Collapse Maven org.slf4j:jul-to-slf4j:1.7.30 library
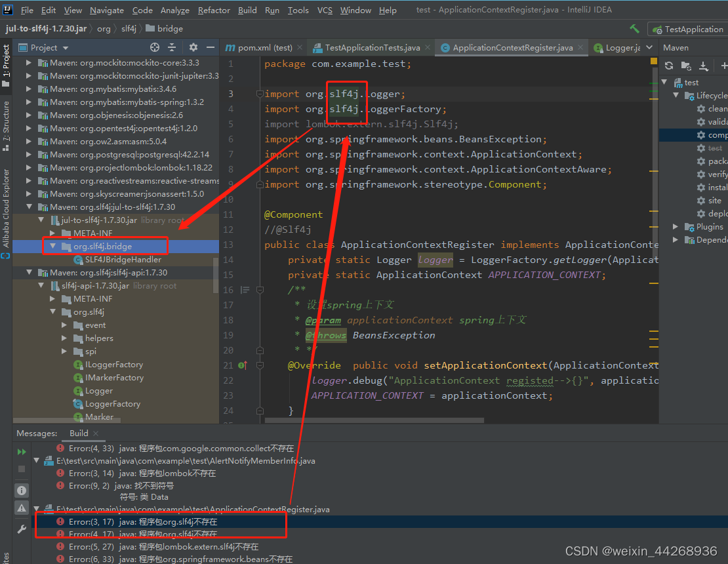The height and width of the screenshot is (564, 728). pos(30,207)
